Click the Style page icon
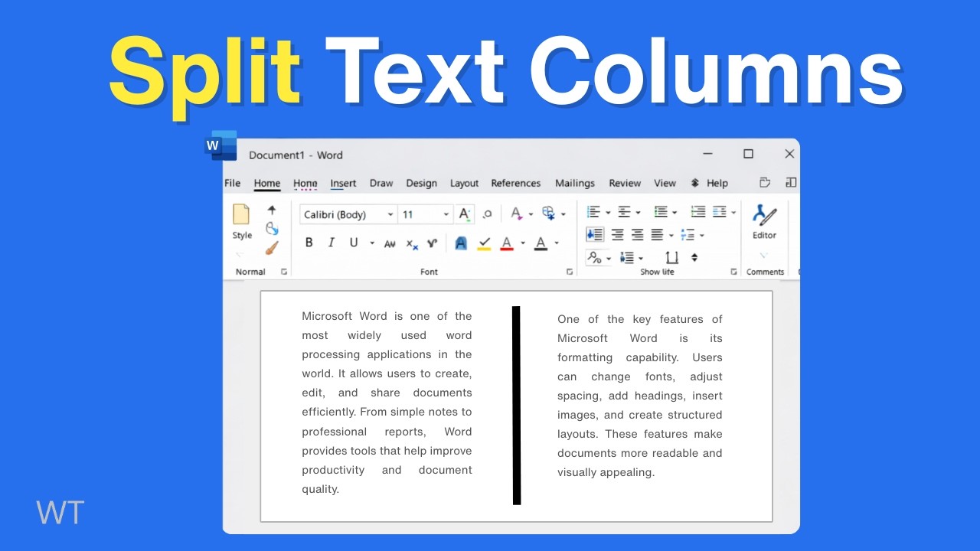Viewport: 980px width, 551px height. tap(241, 215)
